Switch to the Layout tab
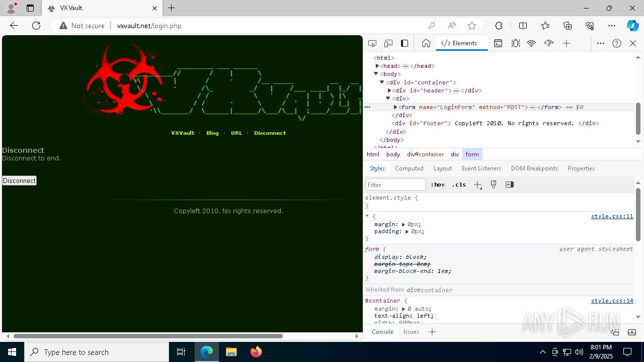 443,168
